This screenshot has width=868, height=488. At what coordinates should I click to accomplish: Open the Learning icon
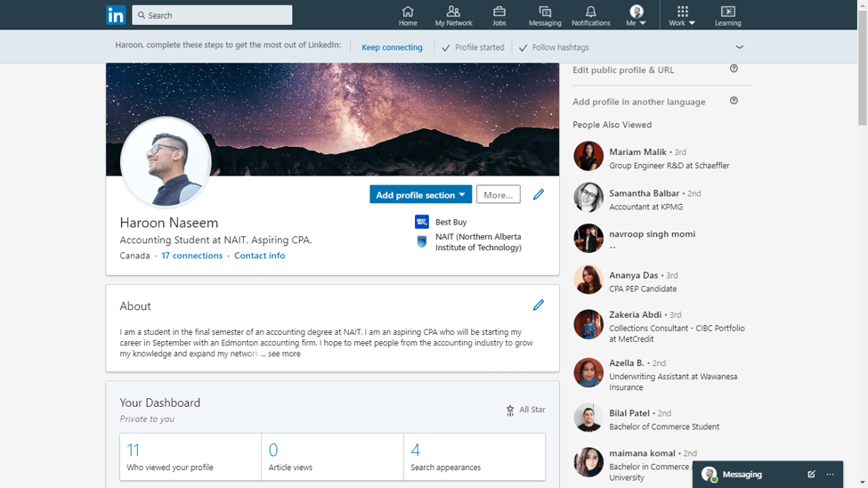727,12
